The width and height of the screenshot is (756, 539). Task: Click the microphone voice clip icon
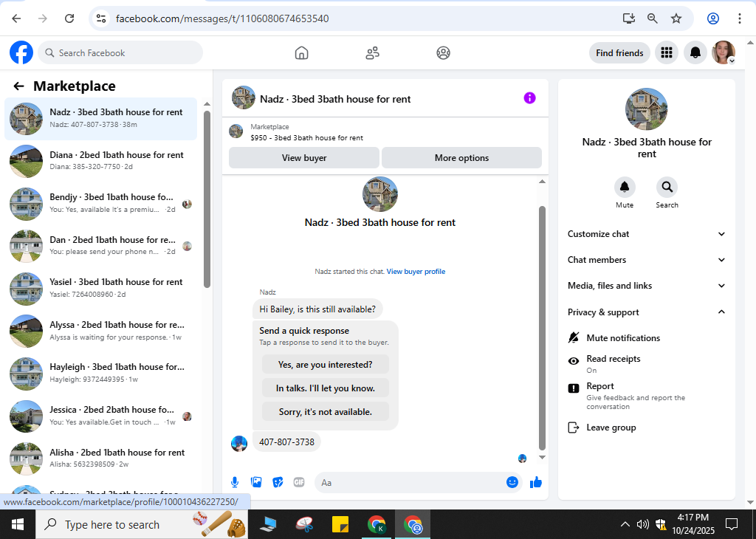click(234, 482)
